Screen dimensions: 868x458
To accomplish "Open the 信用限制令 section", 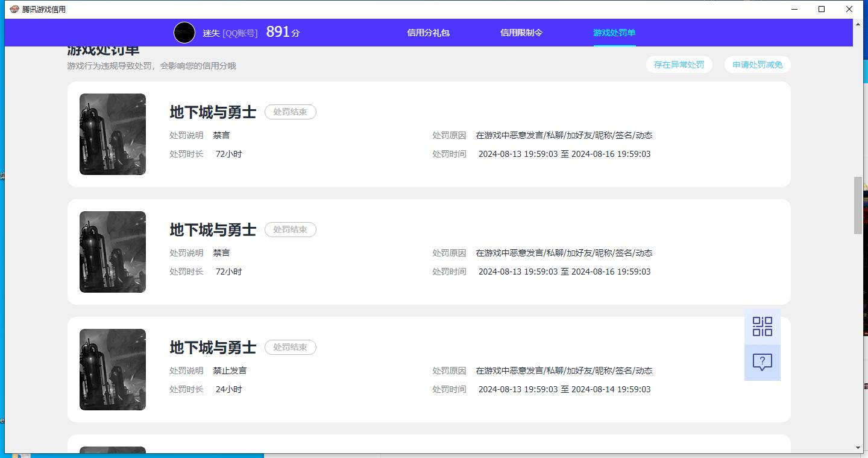I will [x=521, y=34].
